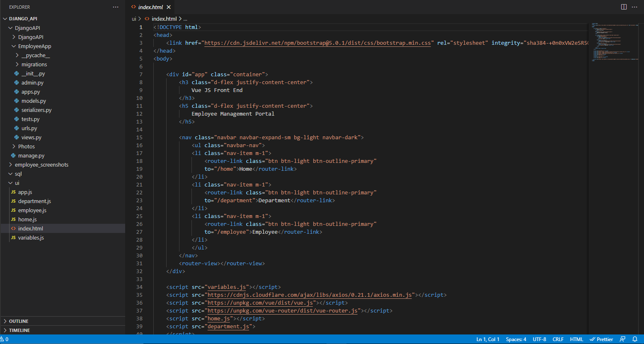This screenshot has width=644, height=344.
Task: Click the code minimap preview
Action: click(615, 42)
